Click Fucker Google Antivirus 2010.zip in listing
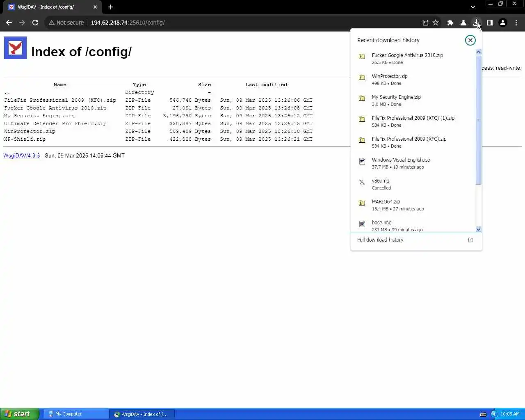The width and height of the screenshot is (525, 420). tap(55, 108)
